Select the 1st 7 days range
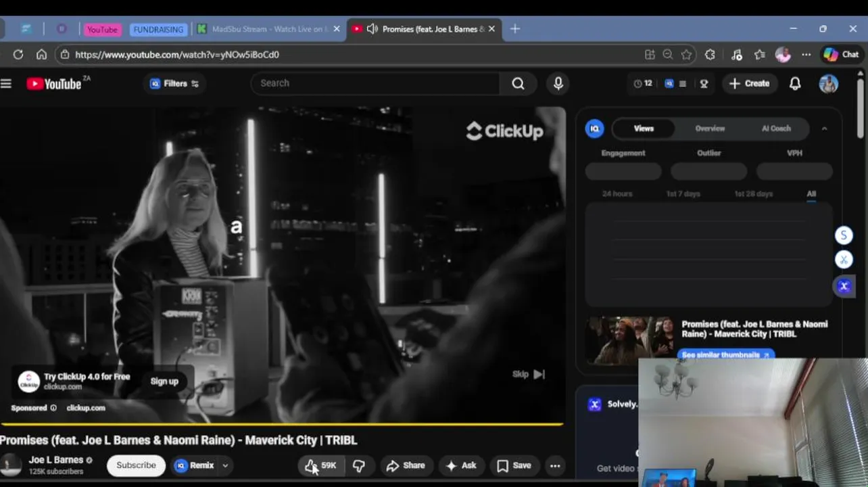The image size is (868, 487). (x=683, y=193)
